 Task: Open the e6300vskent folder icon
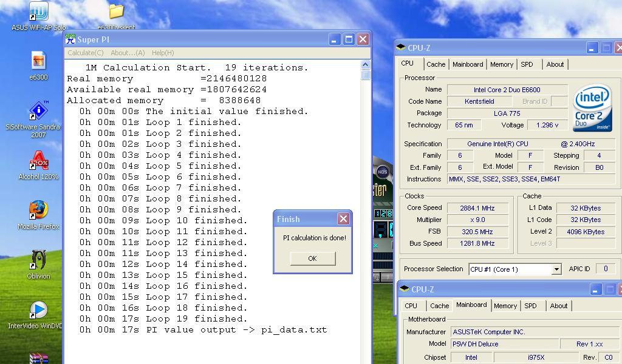point(116,12)
